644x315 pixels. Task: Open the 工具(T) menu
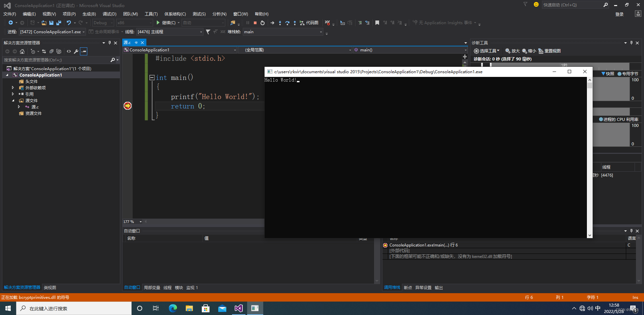(x=151, y=14)
